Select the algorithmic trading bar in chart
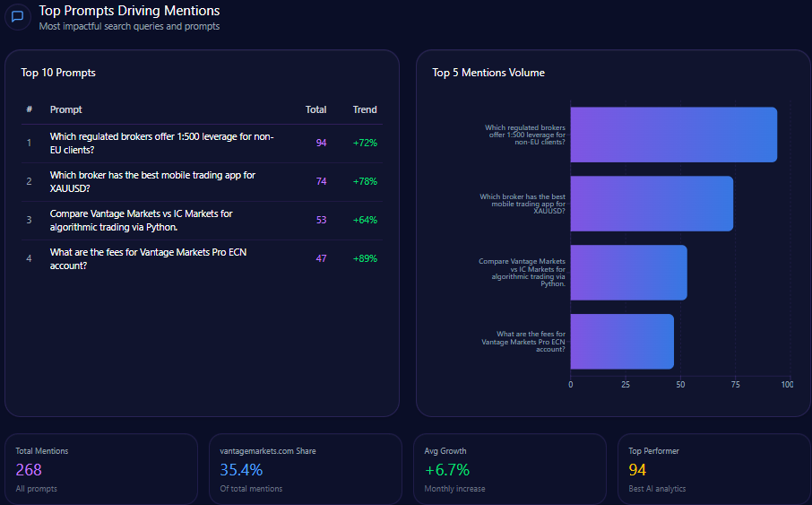This screenshot has width=812, height=505. pyautogui.click(x=628, y=273)
